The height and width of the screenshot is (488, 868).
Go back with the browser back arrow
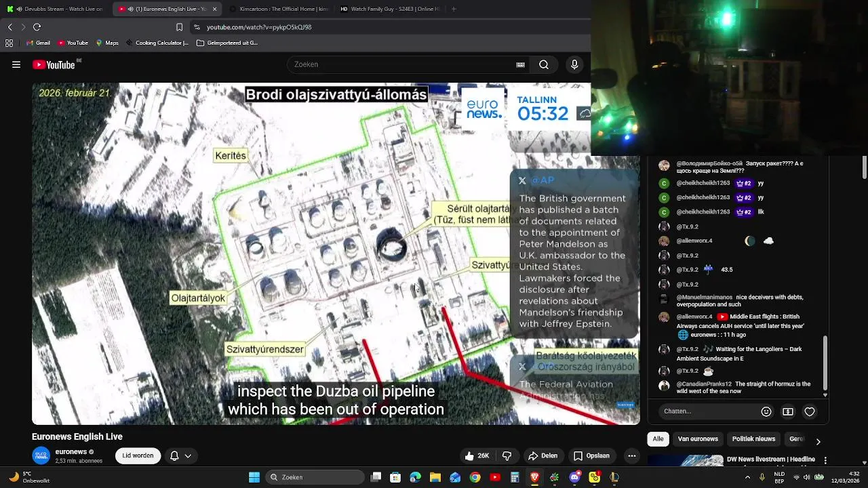point(9,27)
